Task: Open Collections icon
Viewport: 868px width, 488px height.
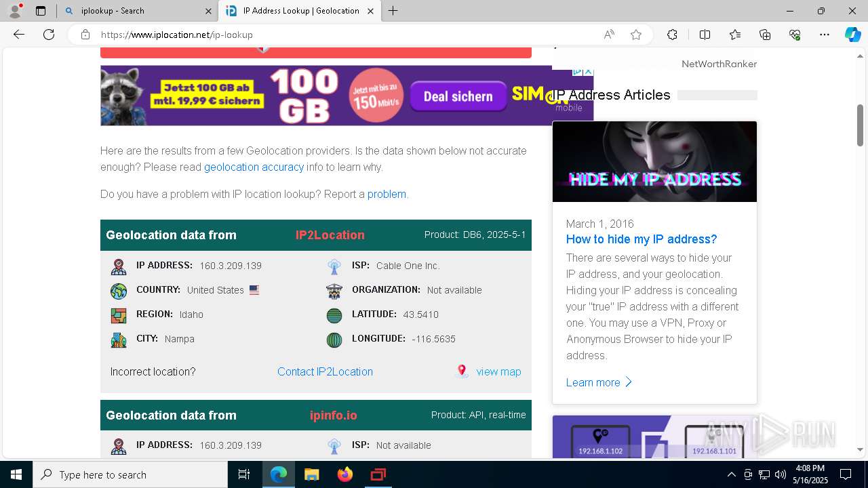Action: [765, 35]
